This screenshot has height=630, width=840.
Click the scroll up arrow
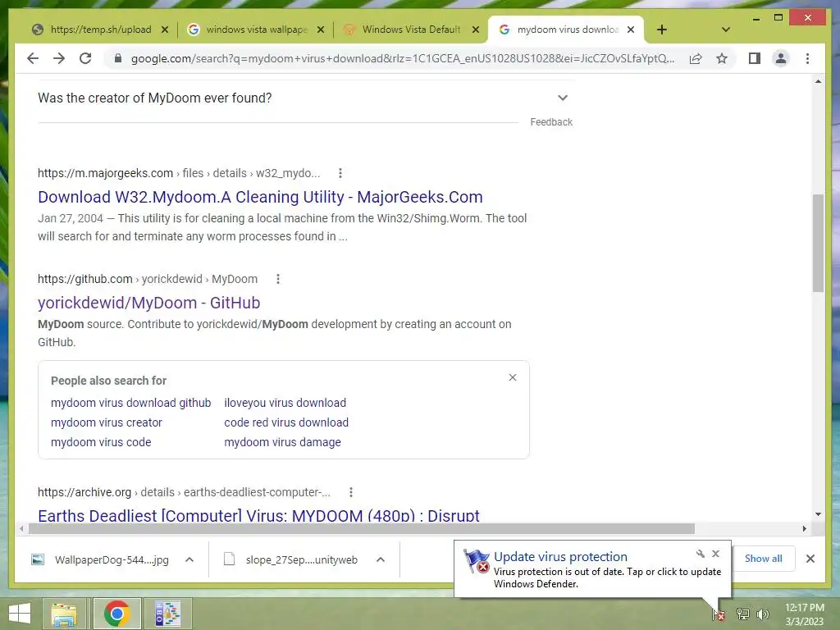pyautogui.click(x=818, y=81)
